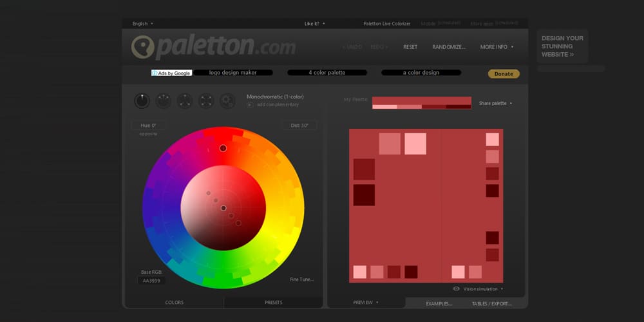Click the light pink segment in My Palette strip
This screenshot has height=322, width=644.
click(x=385, y=107)
